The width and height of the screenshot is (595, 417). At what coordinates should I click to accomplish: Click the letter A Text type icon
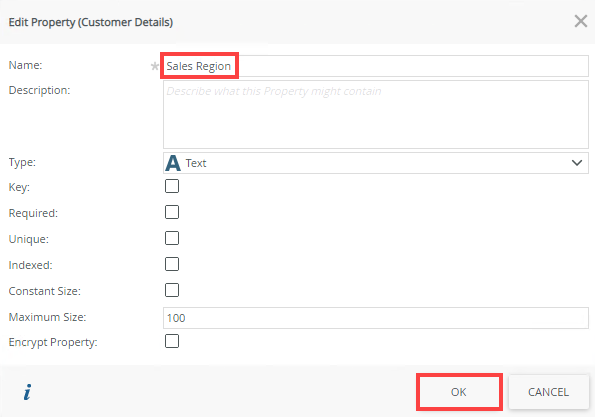173,163
